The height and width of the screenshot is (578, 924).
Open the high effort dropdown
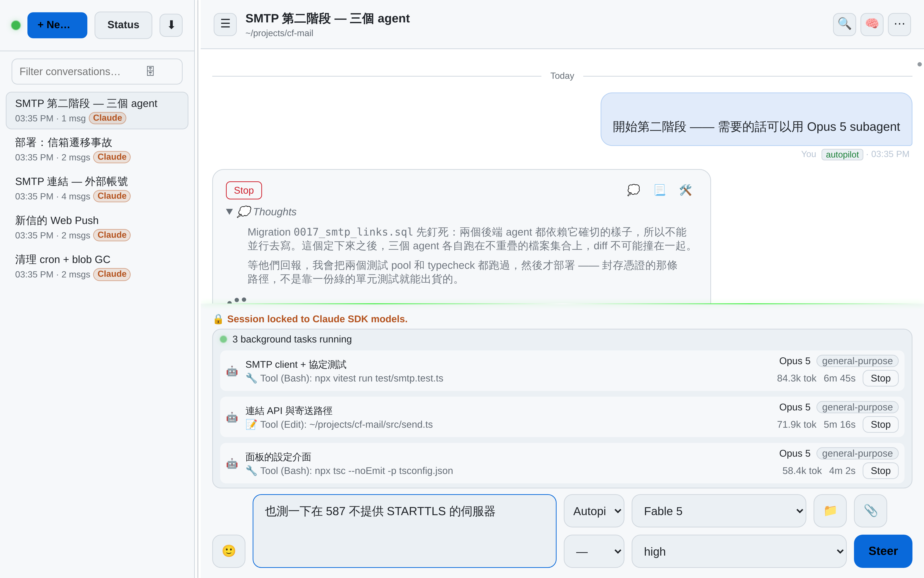coord(739,551)
